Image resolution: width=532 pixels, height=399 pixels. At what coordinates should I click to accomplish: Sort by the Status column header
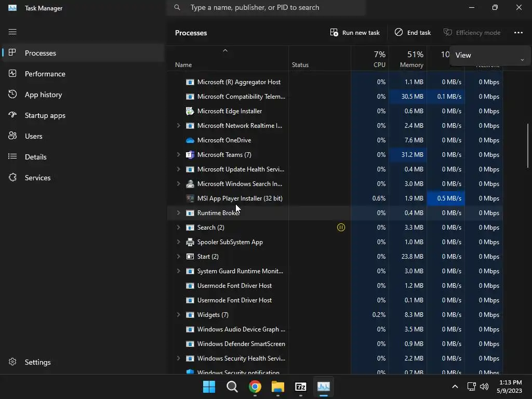(x=320, y=58)
